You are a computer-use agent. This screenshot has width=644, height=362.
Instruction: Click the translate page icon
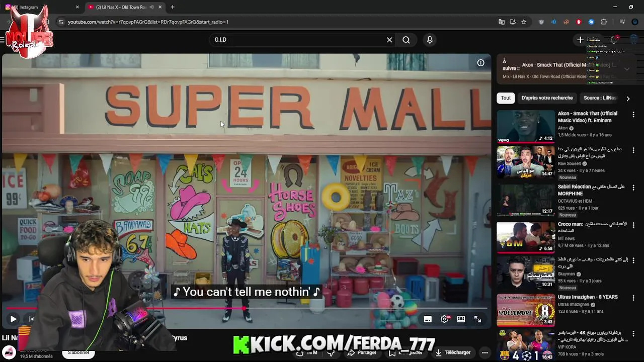click(501, 22)
